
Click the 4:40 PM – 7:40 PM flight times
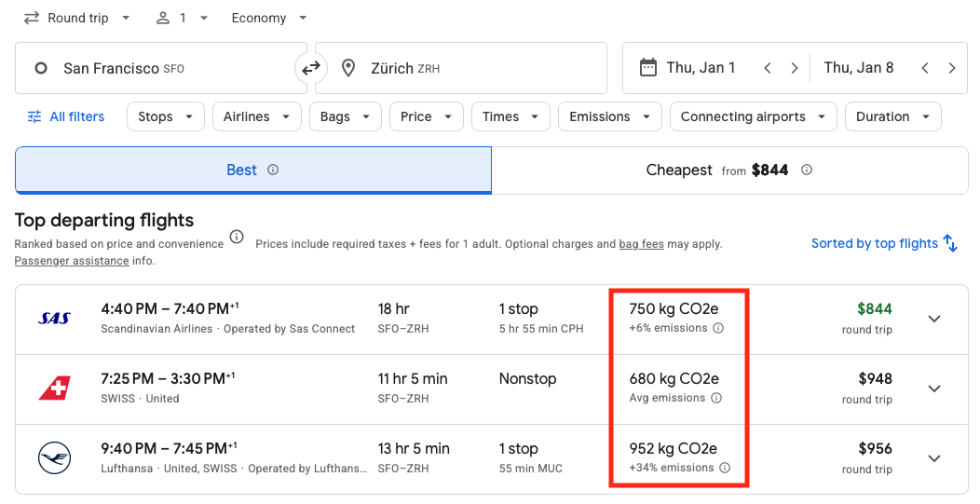[170, 309]
